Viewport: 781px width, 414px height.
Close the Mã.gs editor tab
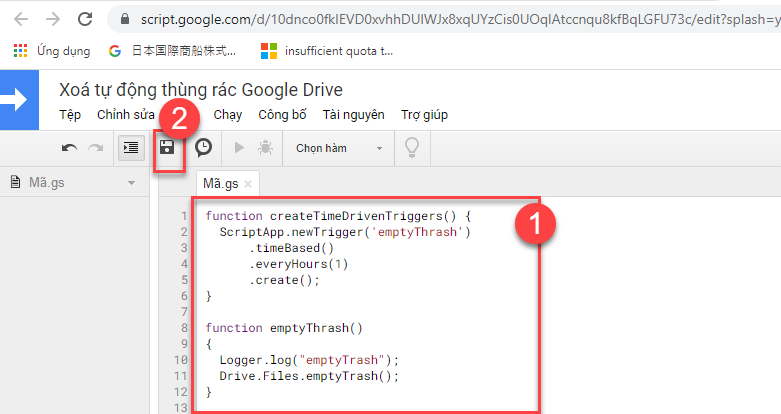248,184
